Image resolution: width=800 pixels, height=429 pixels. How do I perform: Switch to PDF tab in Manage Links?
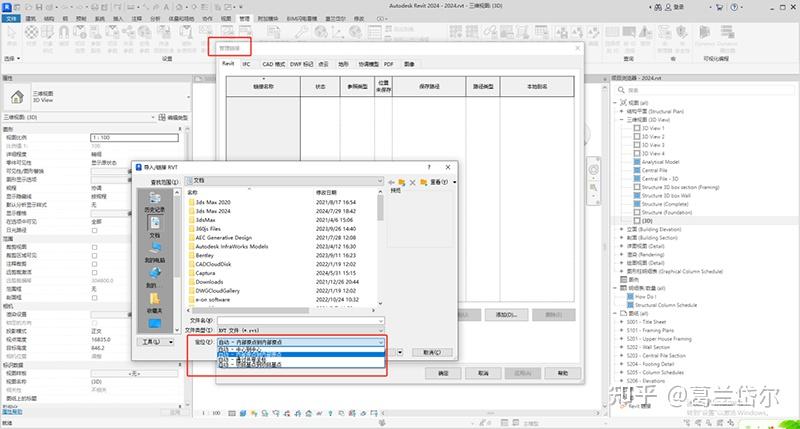coord(389,64)
